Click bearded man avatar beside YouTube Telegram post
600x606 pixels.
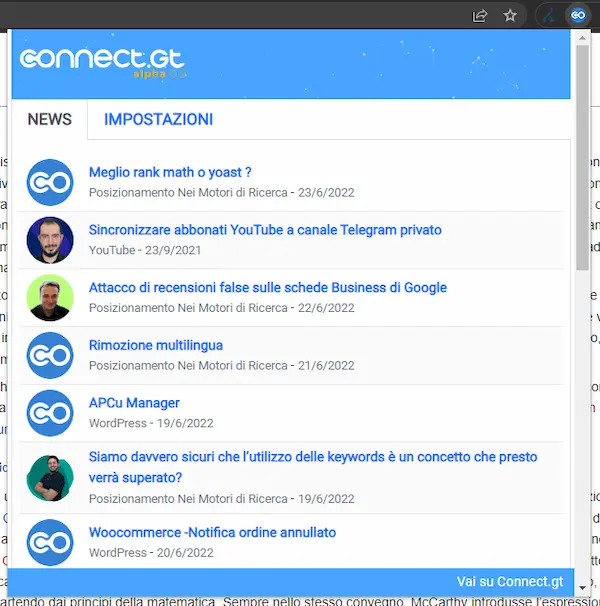pos(50,240)
